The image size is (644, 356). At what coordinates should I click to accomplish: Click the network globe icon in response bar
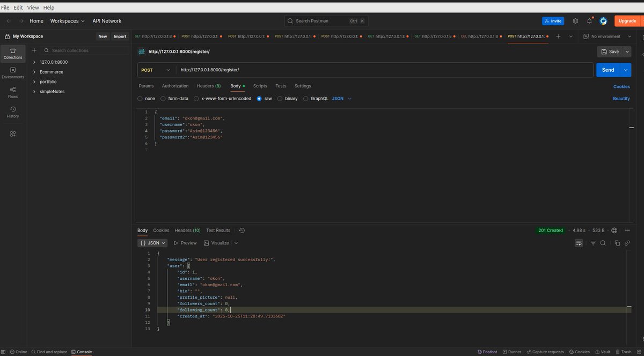click(x=614, y=230)
